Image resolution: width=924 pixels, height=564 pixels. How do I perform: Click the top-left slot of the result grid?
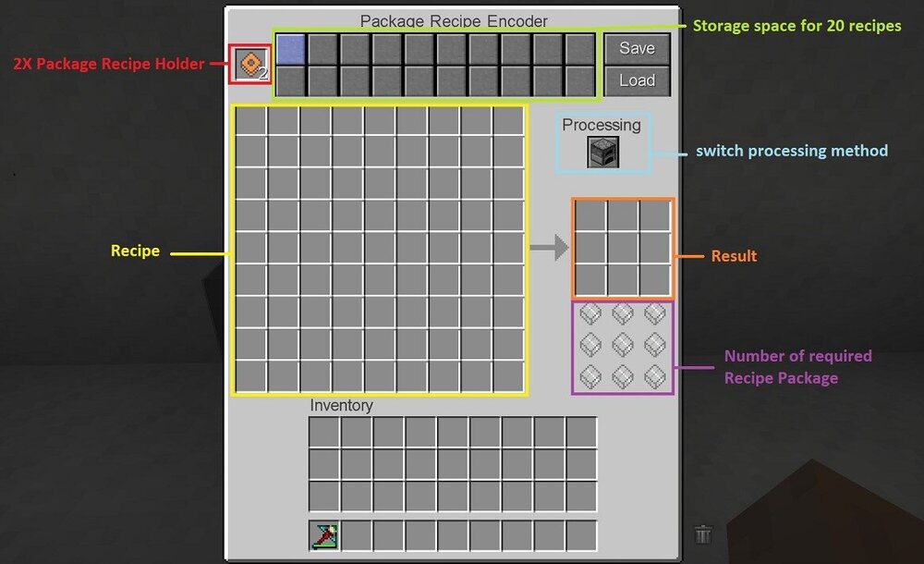[590, 215]
